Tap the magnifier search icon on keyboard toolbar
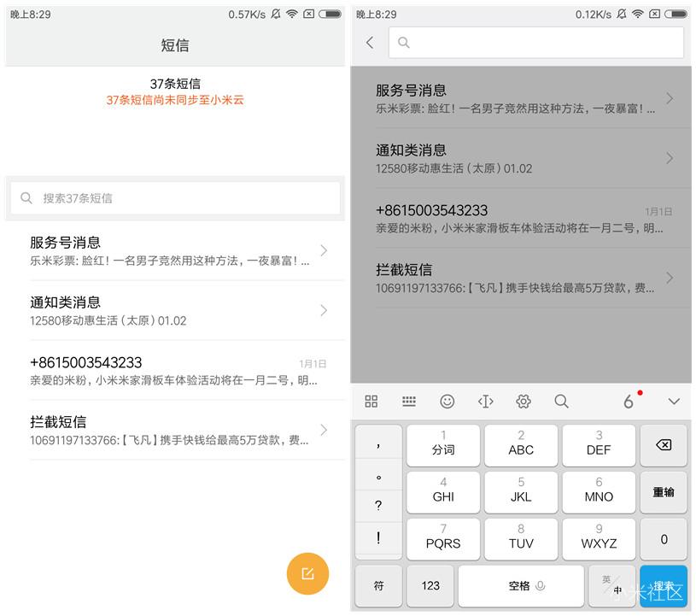 tap(562, 402)
